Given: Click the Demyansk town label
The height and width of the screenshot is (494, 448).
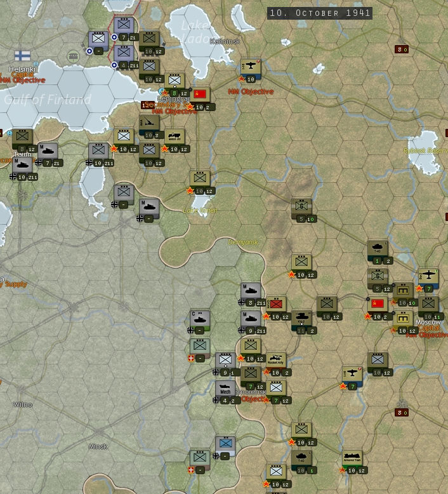Looking at the screenshot, I should [x=243, y=243].
